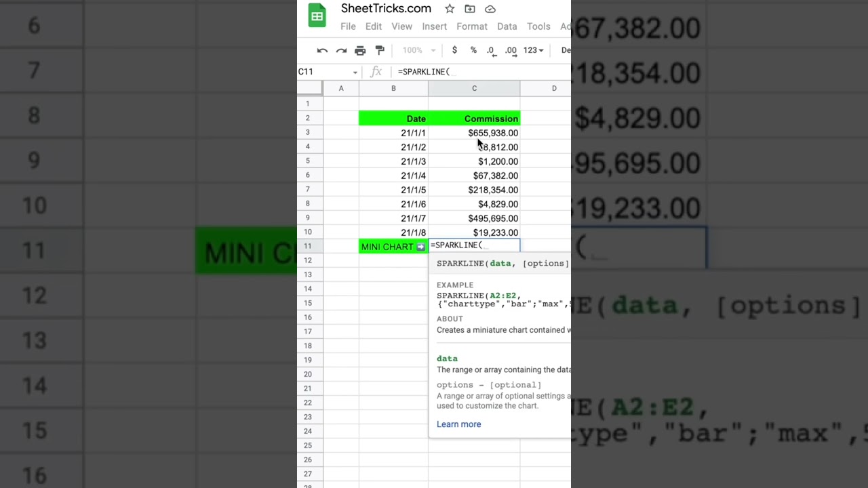Screen dimensions: 868x488
Task: Select cell with $495,695.00
Action: coord(474,218)
